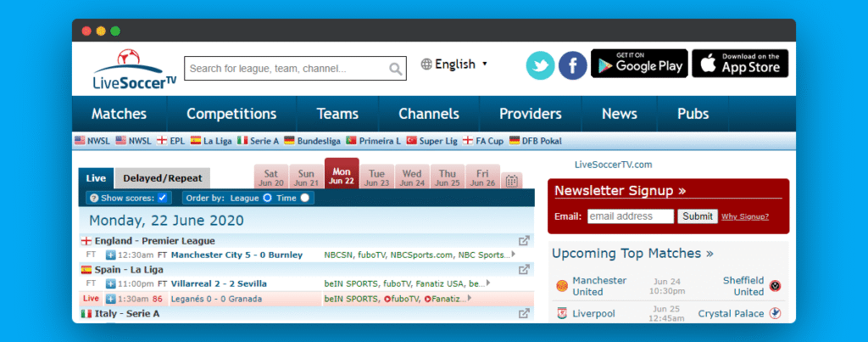The image size is (868, 342).
Task: Open the Why Signup? link
Action: (745, 216)
